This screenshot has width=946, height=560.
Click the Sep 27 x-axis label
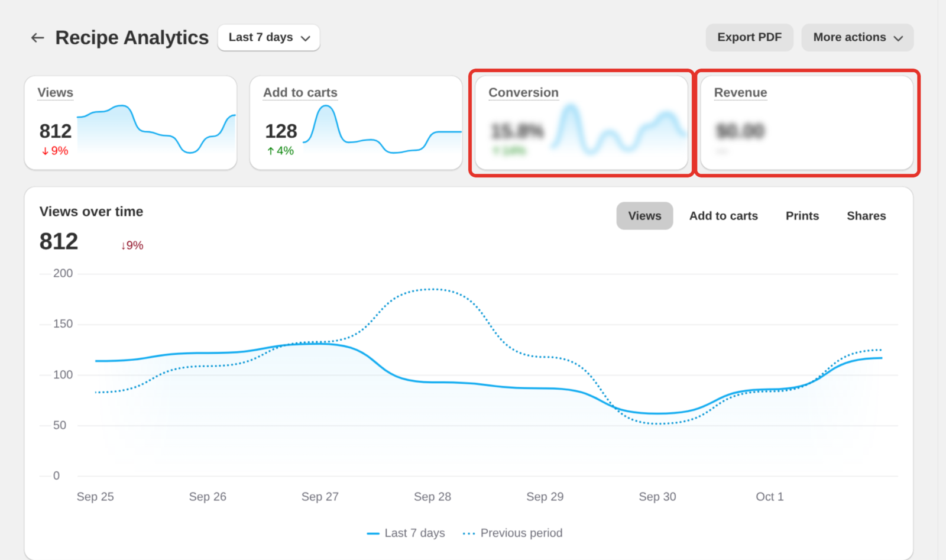(x=320, y=497)
